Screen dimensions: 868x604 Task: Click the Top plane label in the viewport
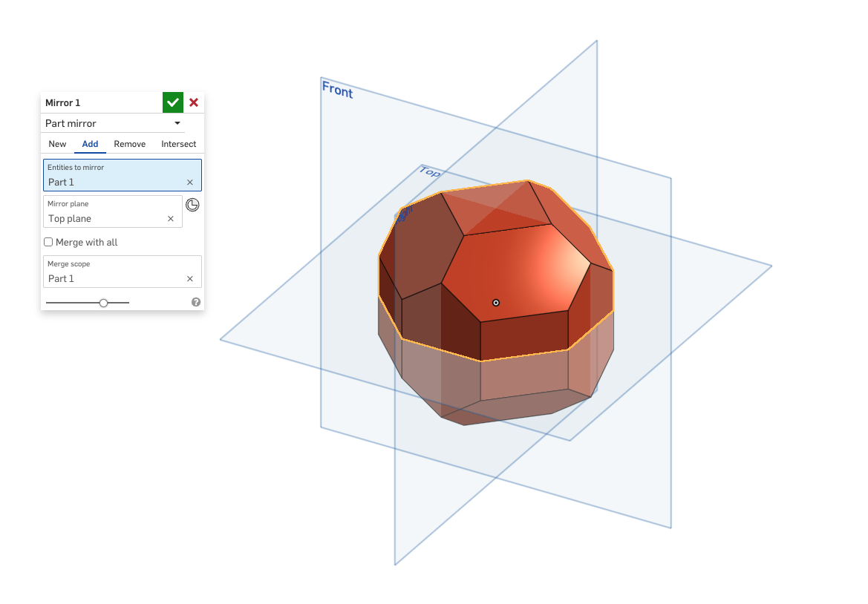point(429,172)
